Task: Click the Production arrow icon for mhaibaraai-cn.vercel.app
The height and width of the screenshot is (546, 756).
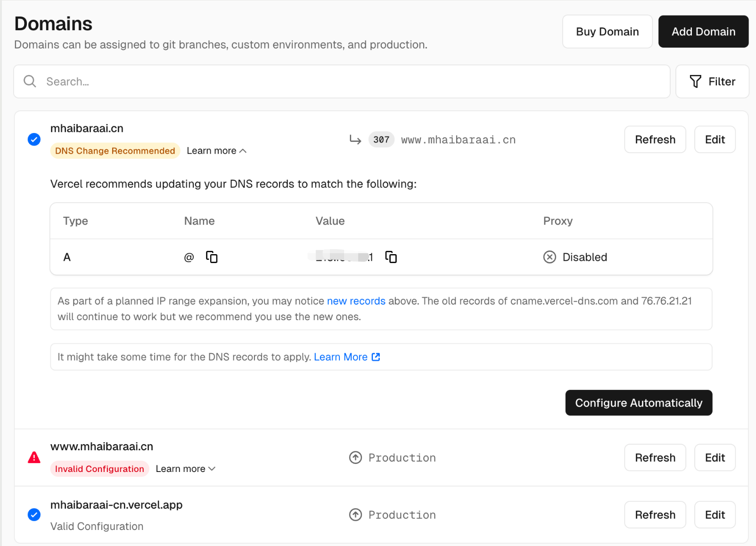Action: click(355, 514)
